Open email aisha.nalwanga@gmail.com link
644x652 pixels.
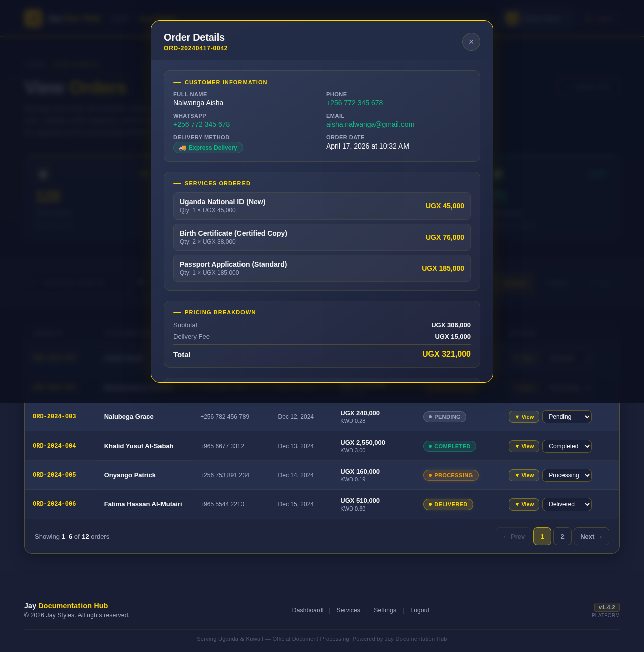[370, 124]
